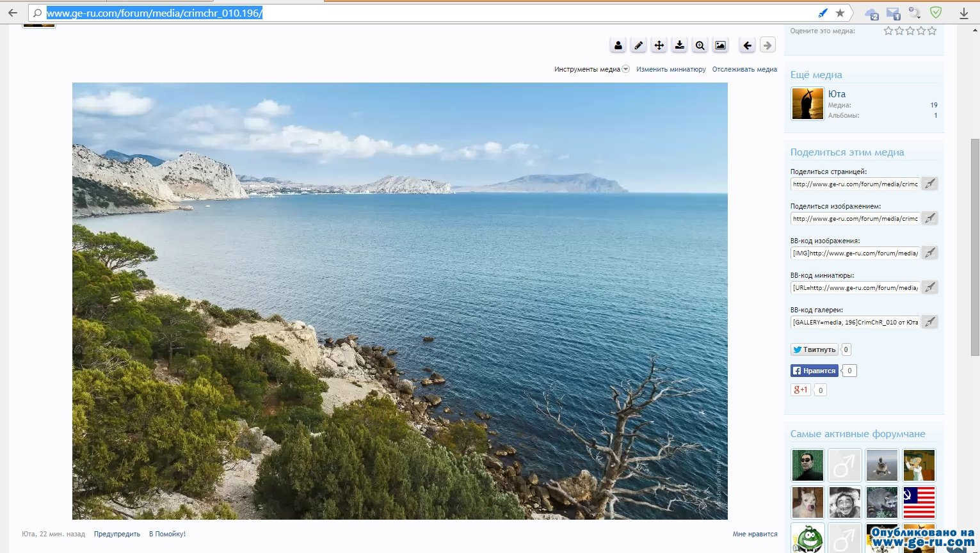
Task: Click the Google +1 button
Action: tap(801, 390)
